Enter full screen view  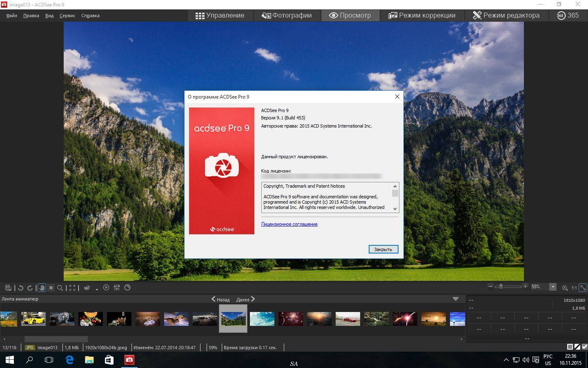pos(72,288)
